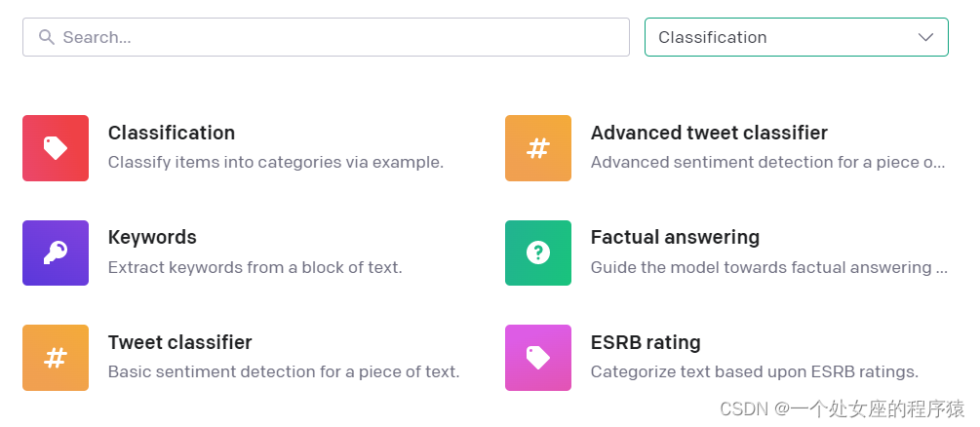Select the Tweet classifier example title
Screen dimensions: 980x427
click(x=179, y=342)
